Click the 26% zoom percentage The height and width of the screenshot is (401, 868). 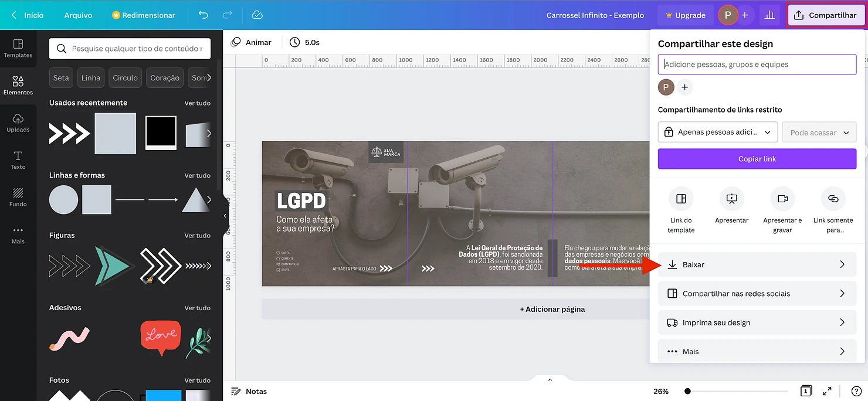661,391
